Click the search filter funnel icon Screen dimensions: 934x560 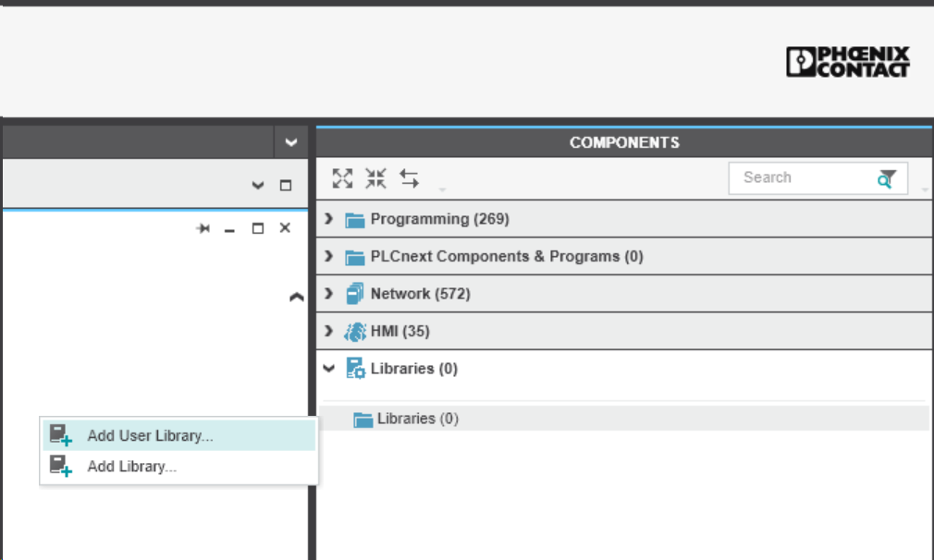887,178
